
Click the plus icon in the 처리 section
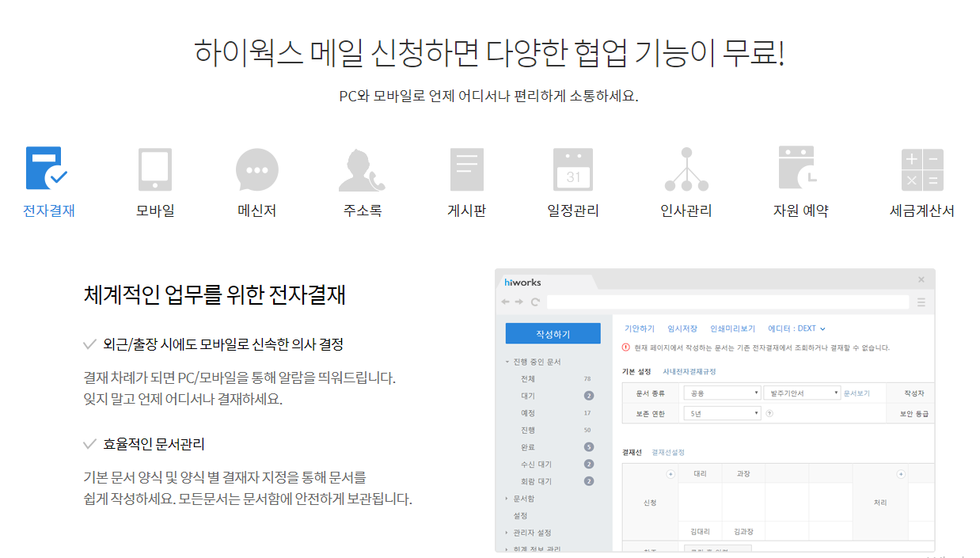point(900,474)
